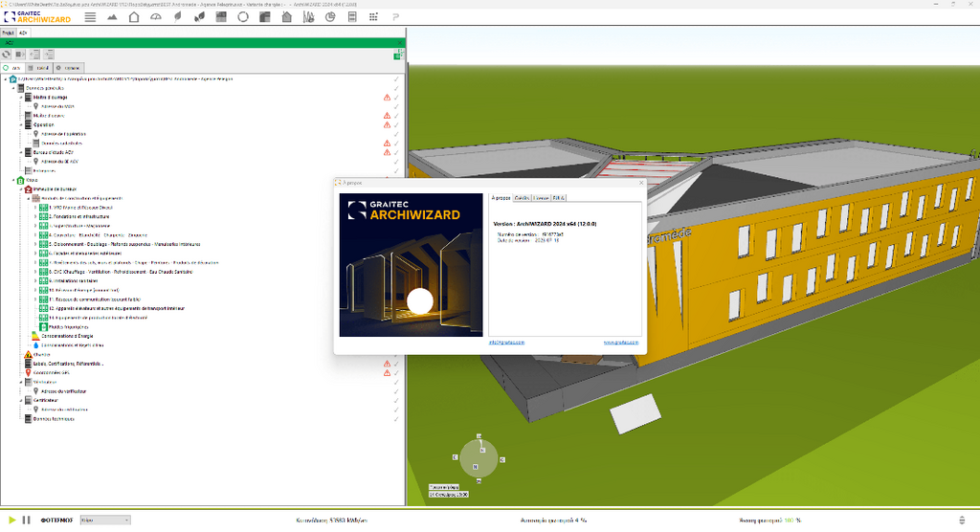The image size is (980, 532).
Task: Click the circle ring icon in top toolbar
Action: point(243,17)
